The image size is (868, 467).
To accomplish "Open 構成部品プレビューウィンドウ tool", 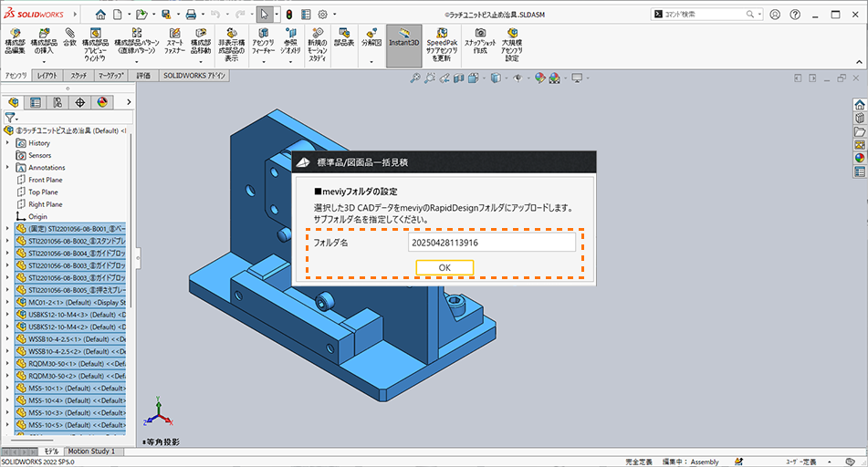I will [x=95, y=45].
